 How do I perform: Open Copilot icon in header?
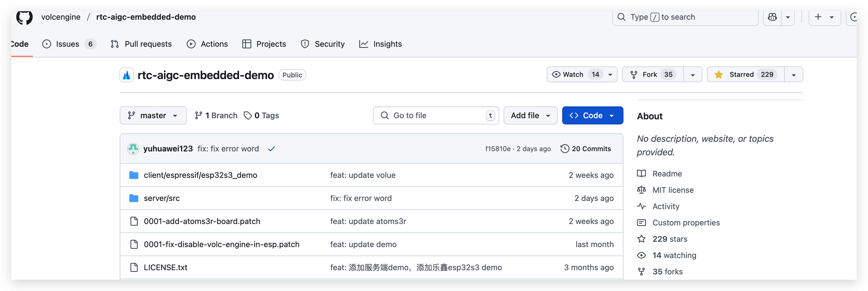click(x=772, y=17)
